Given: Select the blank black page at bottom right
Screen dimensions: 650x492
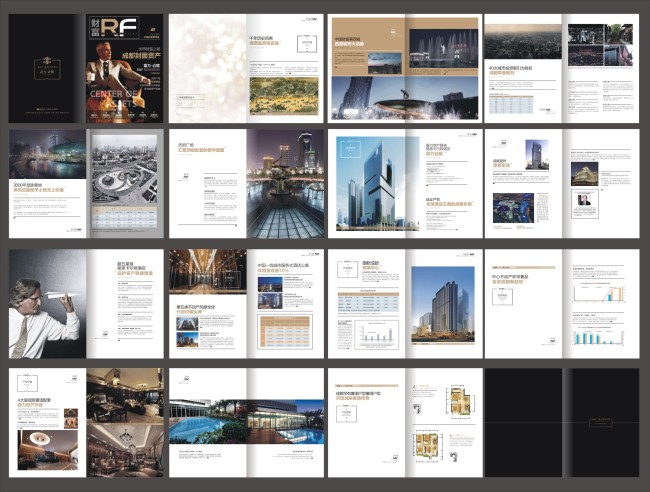Looking at the screenshot, I should [562, 421].
